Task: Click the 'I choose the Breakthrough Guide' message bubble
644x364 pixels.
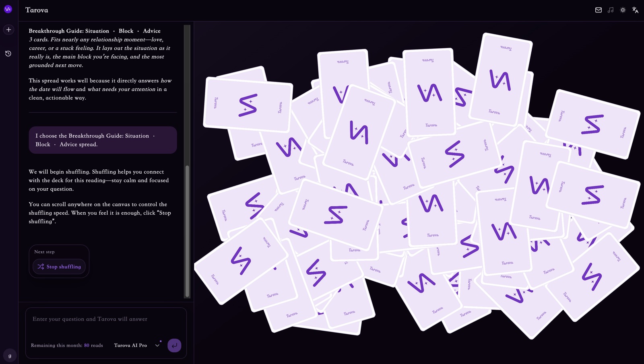Action: pyautogui.click(x=103, y=140)
